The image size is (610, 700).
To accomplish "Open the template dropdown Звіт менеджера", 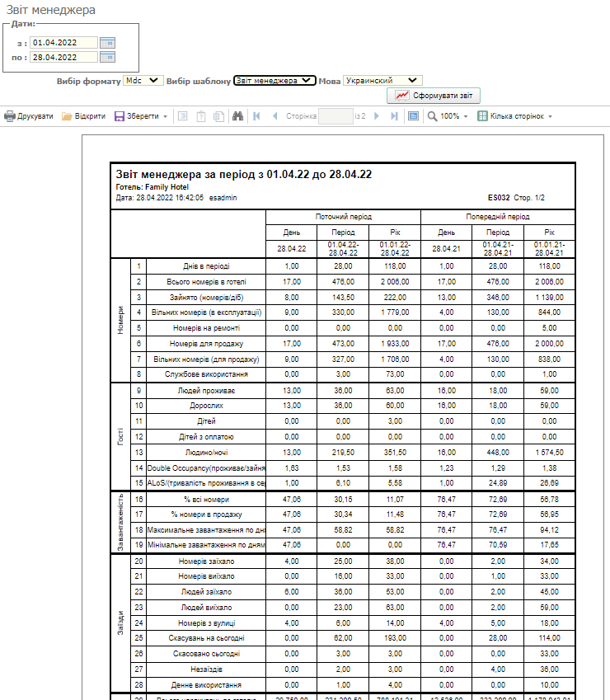I will (x=274, y=81).
